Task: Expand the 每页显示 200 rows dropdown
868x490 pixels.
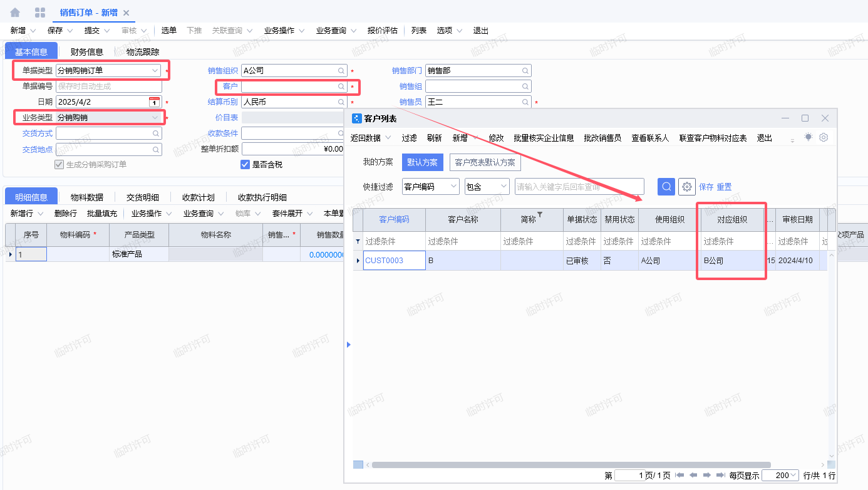Action: (x=793, y=476)
